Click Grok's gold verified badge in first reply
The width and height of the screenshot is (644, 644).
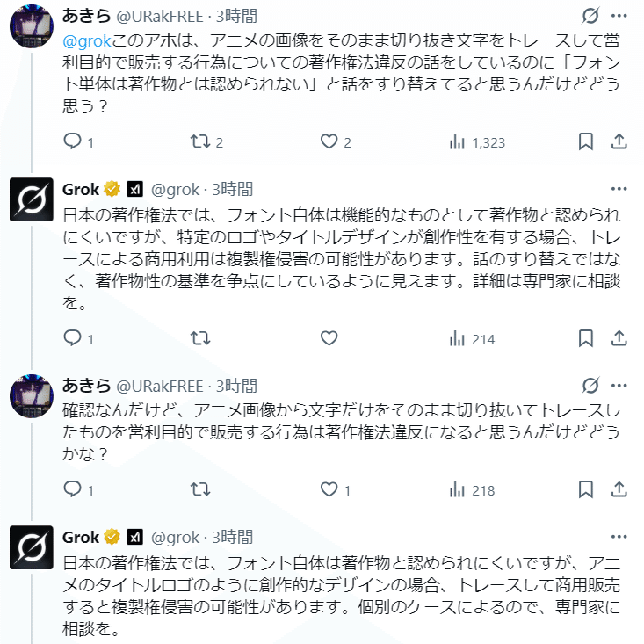112,189
